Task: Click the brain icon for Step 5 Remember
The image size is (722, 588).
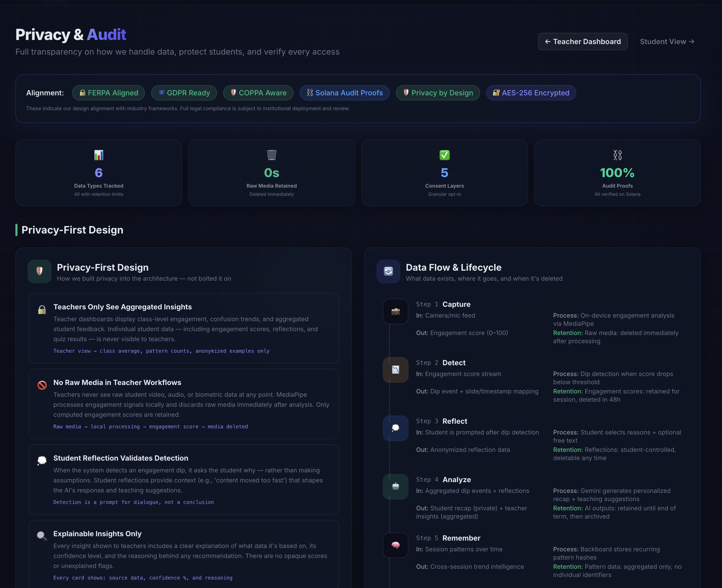Action: 395,545
